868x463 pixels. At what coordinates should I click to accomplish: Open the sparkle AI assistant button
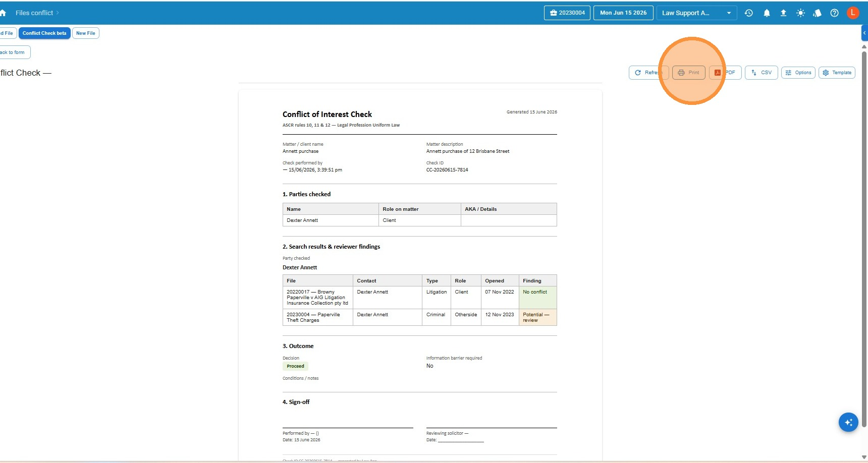(x=848, y=422)
